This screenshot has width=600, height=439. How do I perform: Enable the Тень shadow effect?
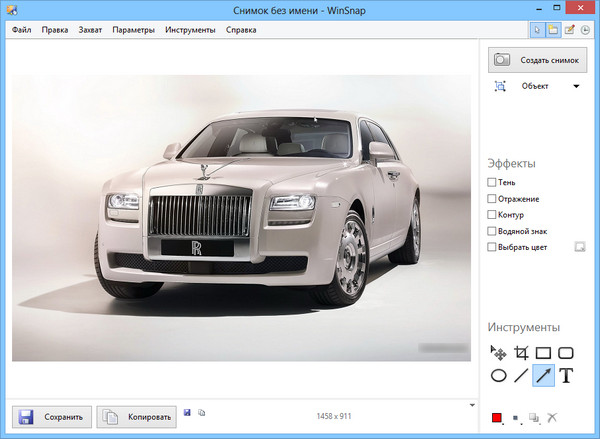491,182
